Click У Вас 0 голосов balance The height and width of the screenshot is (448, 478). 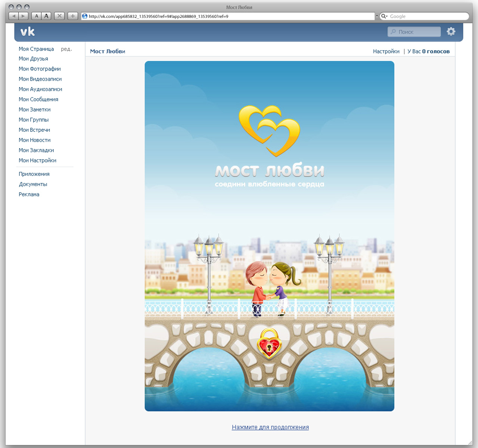[x=428, y=51]
